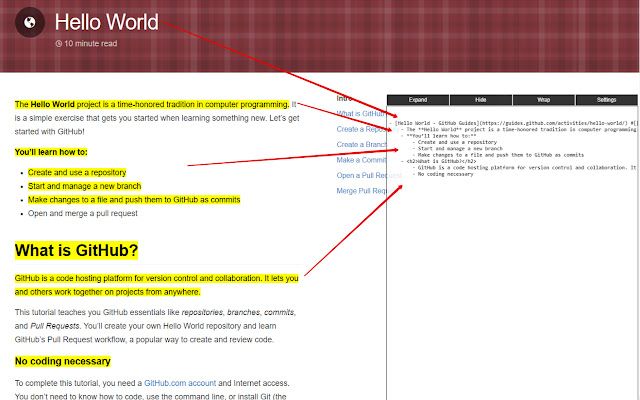Click the What is GitHub? heading
The width and height of the screenshot is (640, 400).
76,250
